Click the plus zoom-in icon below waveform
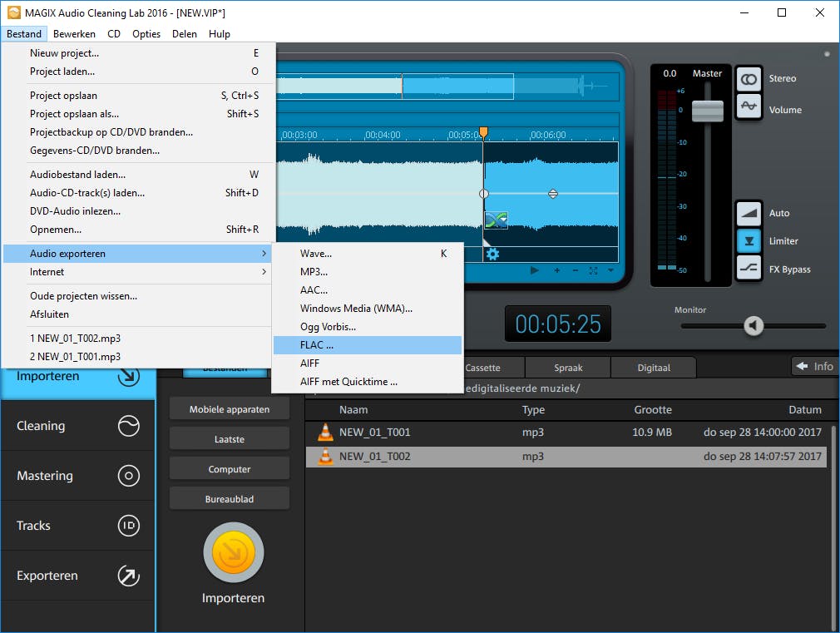The width and height of the screenshot is (840, 633). [x=556, y=270]
